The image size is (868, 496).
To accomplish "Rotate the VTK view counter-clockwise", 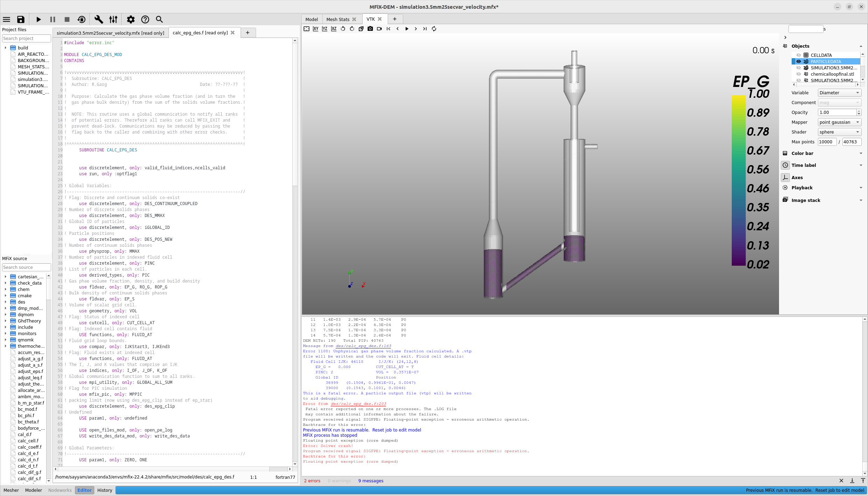I will click(343, 29).
